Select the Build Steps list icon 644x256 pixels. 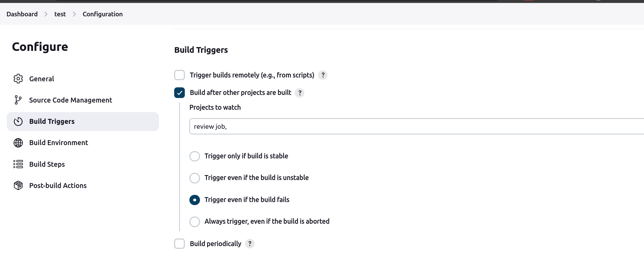[18, 164]
